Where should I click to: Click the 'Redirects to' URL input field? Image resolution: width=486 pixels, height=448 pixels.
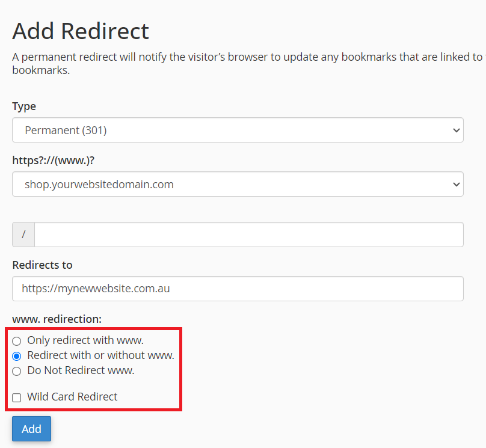coord(238,289)
